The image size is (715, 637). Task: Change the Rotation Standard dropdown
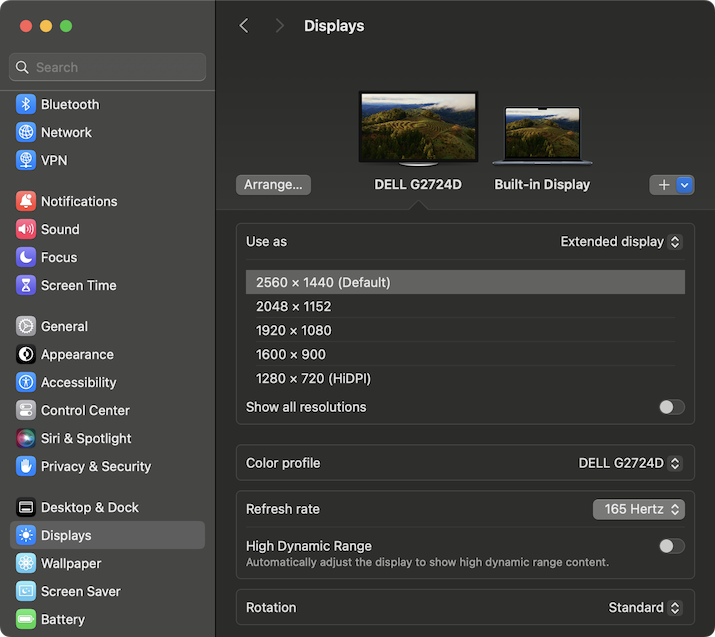tap(644, 608)
